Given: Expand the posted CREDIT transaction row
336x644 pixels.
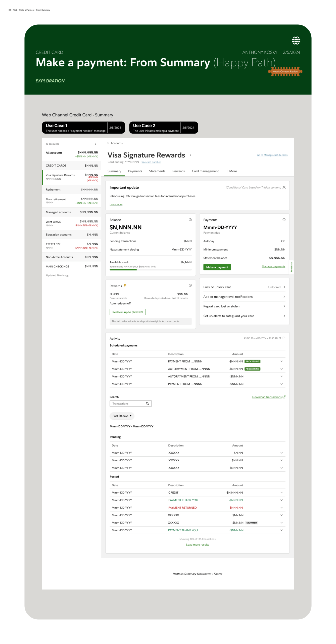Looking at the screenshot, I should 281,493.
